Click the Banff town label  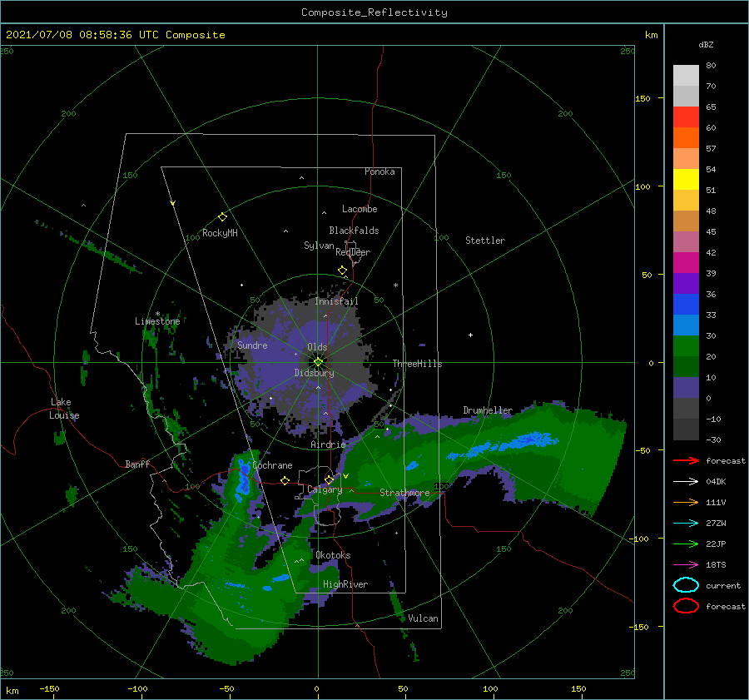tap(137, 464)
